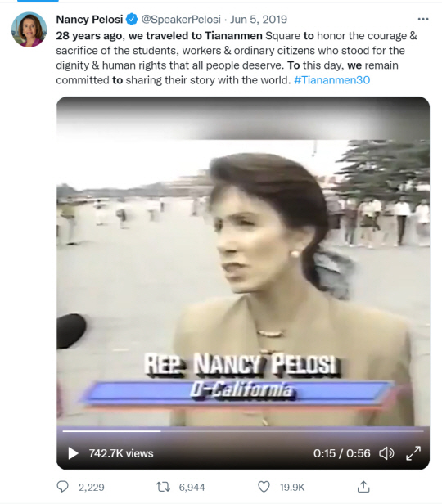Click the Nancy Pelosi display name
Screen dimensions: 442x504
tap(89, 20)
